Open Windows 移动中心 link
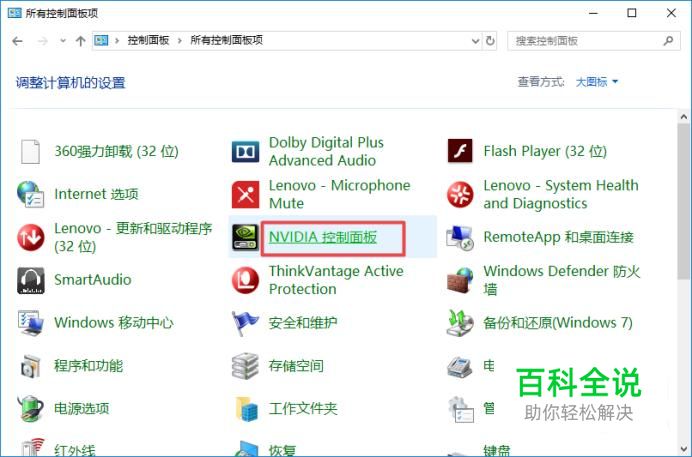Viewport: 692px width, 457px height. [x=114, y=323]
